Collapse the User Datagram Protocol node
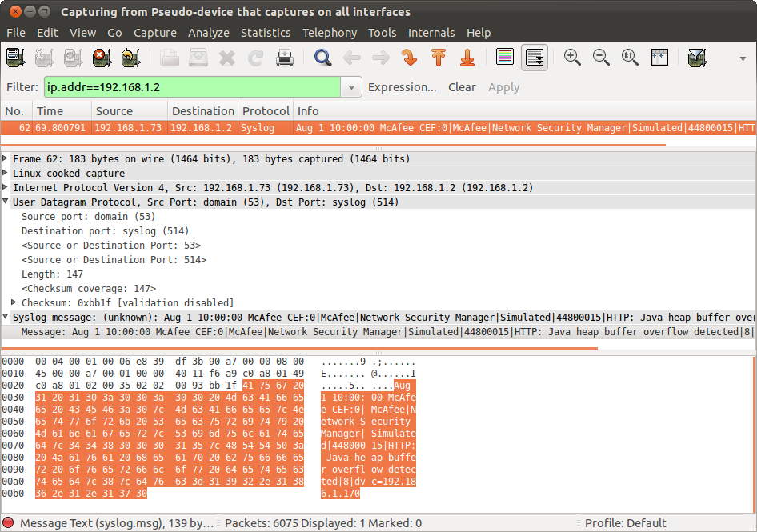 pos(6,202)
